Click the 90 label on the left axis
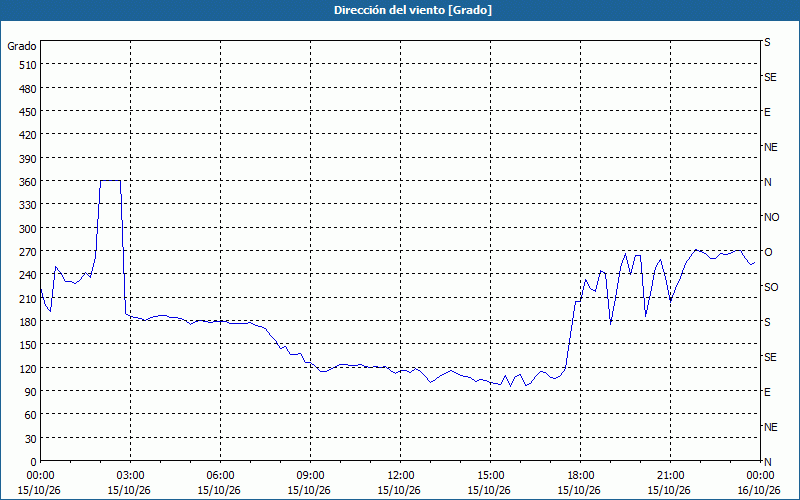The height and width of the screenshot is (500, 800). [31, 391]
